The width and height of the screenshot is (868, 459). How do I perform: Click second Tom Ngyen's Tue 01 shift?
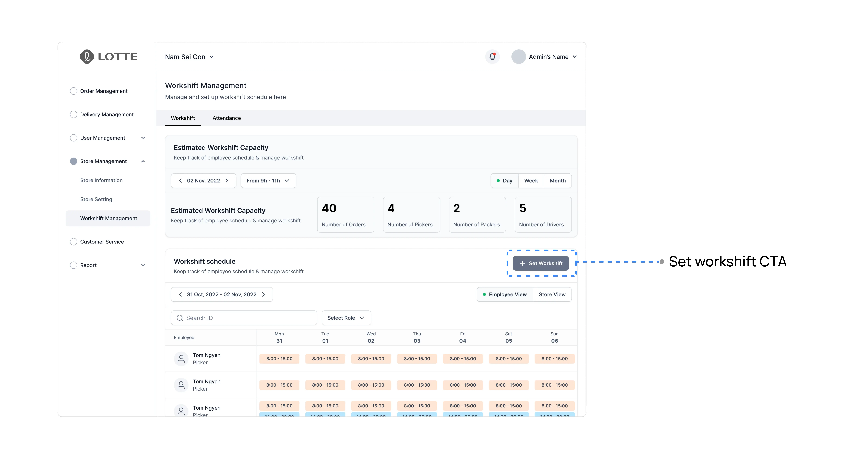[x=325, y=385]
